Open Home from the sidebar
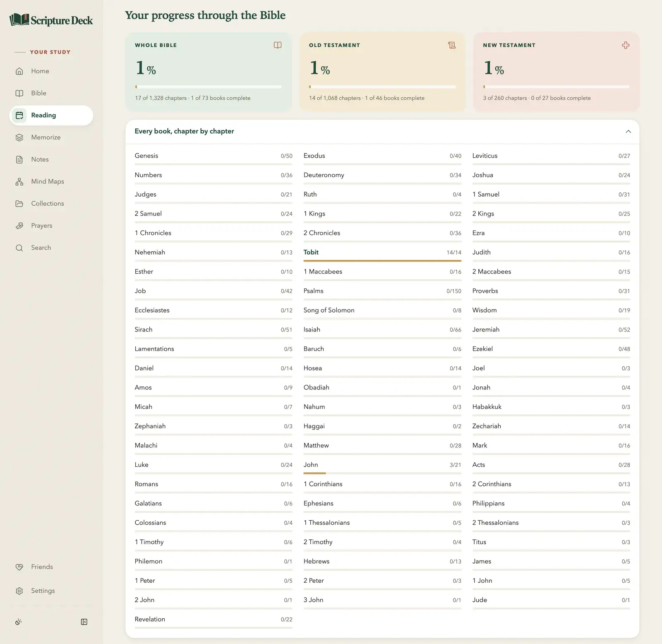The height and width of the screenshot is (644, 662). [51, 71]
